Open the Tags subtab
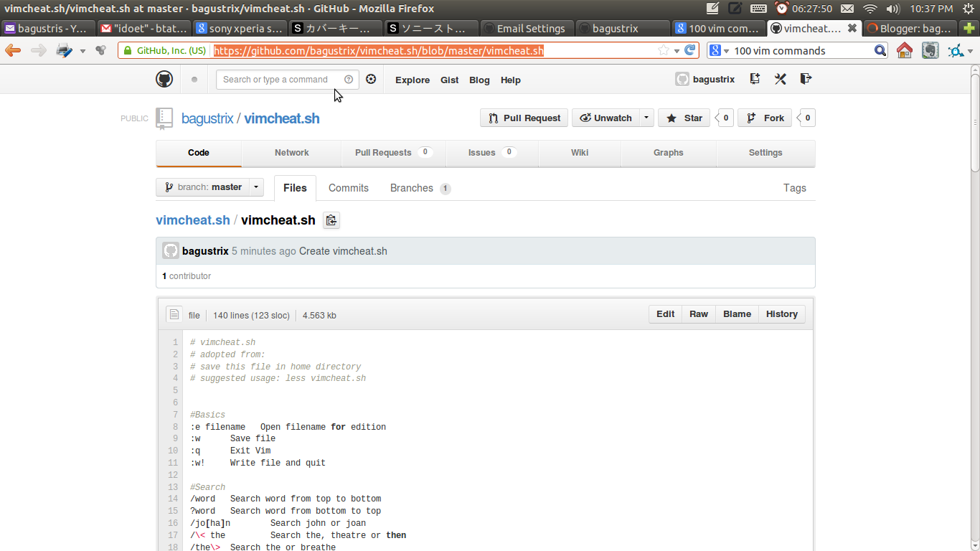This screenshot has width=980, height=551. (x=795, y=188)
